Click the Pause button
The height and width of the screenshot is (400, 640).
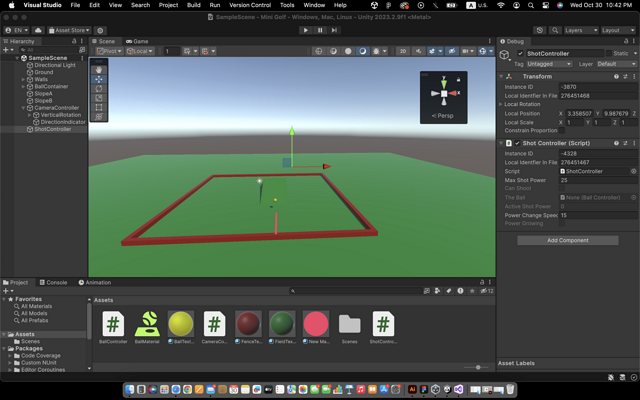(x=320, y=30)
